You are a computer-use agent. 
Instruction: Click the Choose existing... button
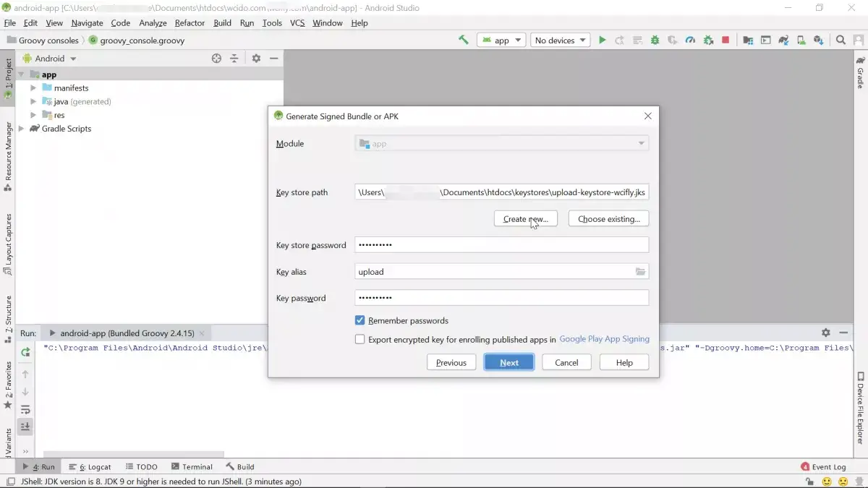click(x=608, y=219)
